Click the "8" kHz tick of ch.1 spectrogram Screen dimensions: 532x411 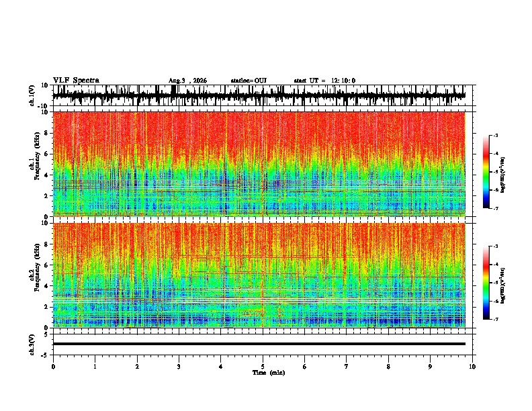point(46,133)
